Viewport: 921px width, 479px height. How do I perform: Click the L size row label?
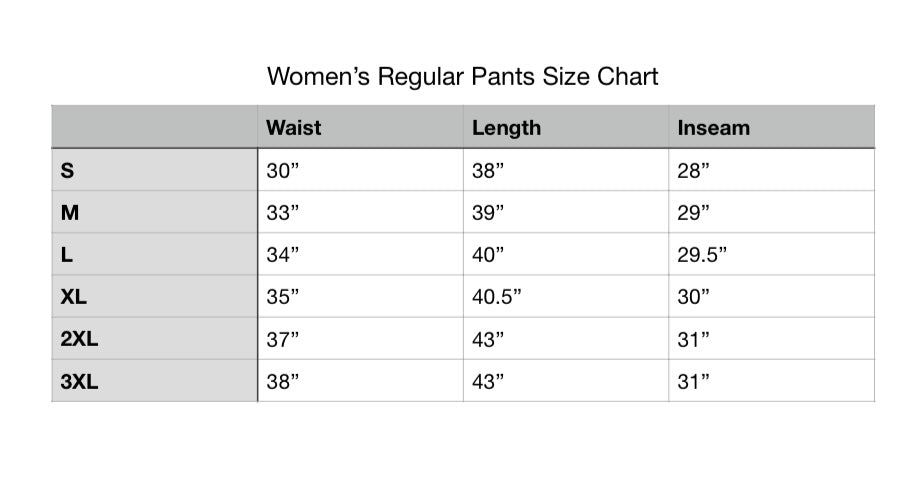(x=66, y=255)
